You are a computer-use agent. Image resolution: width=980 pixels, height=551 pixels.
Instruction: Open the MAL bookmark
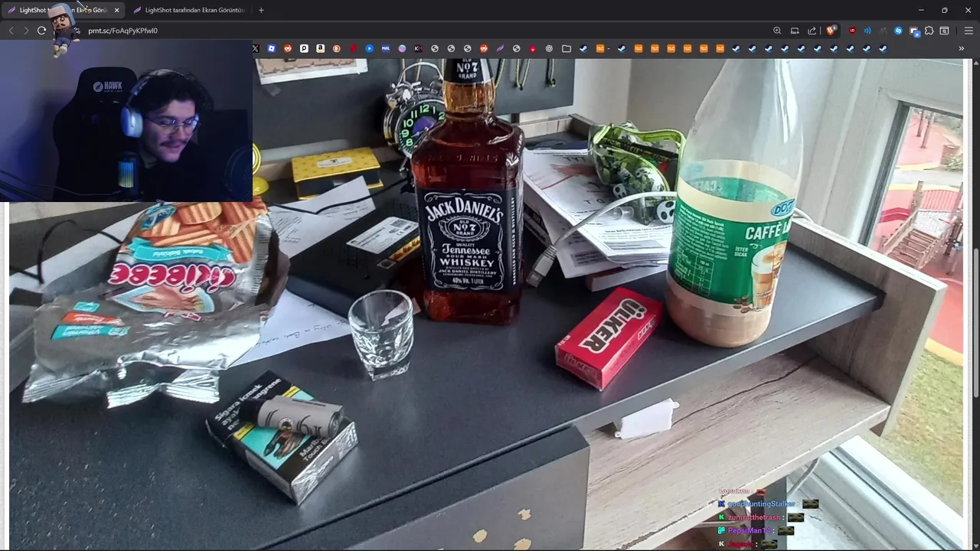[386, 48]
